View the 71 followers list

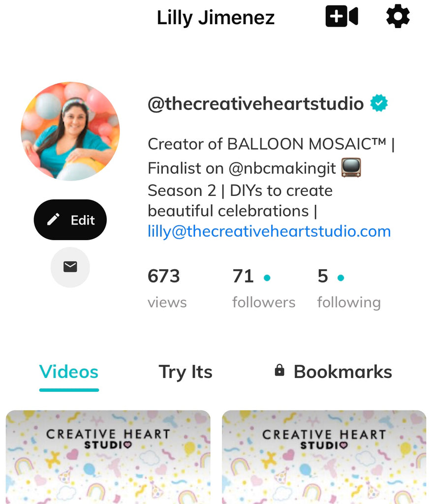[264, 288]
